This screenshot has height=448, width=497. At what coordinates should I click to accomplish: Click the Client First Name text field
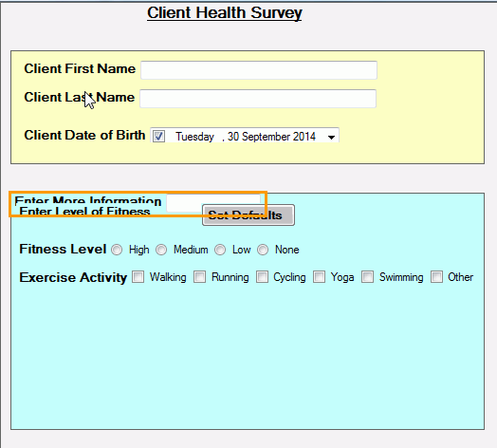coord(259,70)
